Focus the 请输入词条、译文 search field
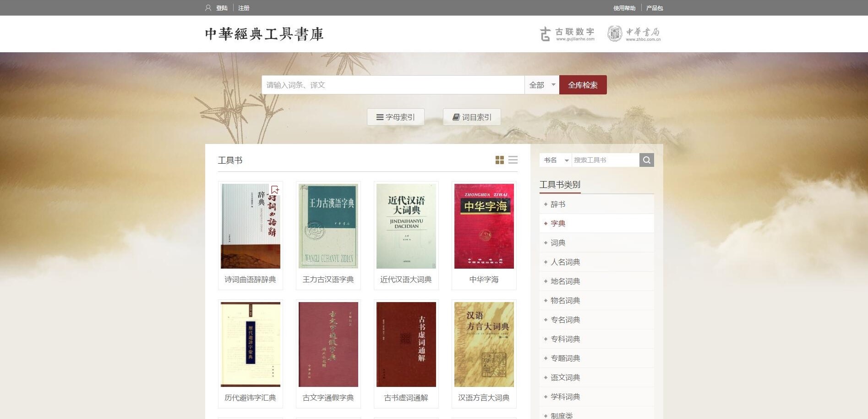 [393, 85]
